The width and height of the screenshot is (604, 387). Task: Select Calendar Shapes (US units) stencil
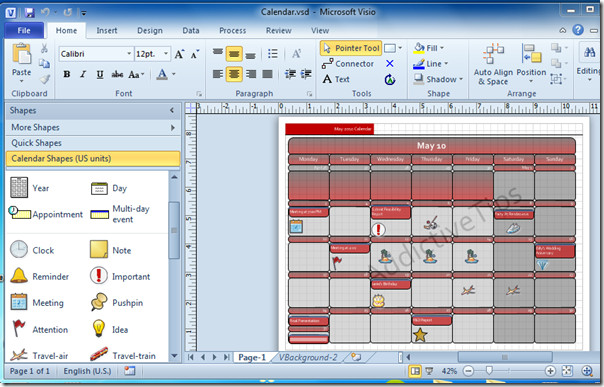pyautogui.click(x=93, y=158)
